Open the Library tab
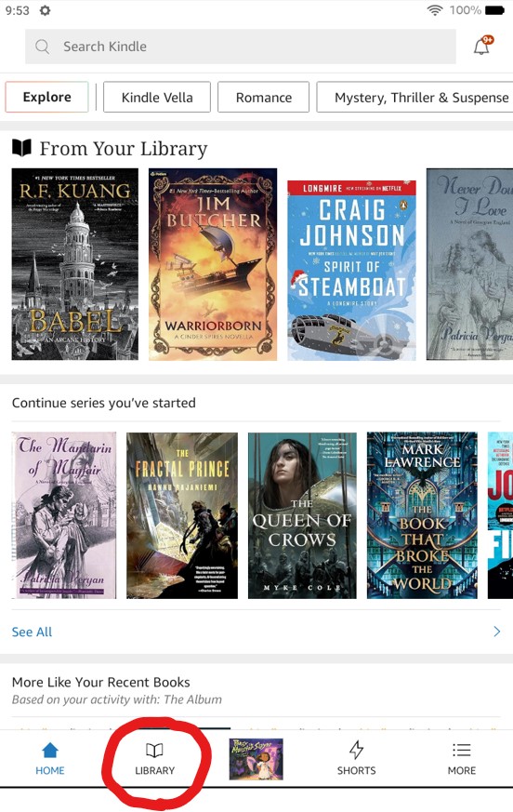Viewport: 513px width, 812px height. coord(154,759)
